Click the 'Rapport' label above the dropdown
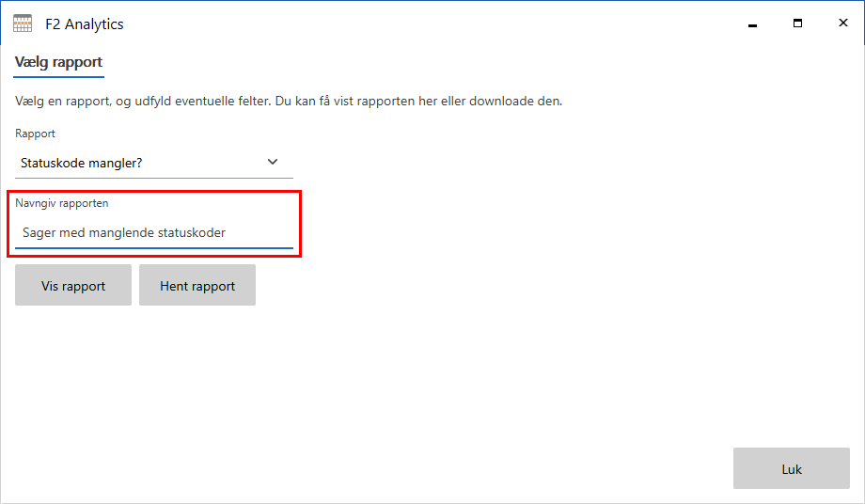865x504 pixels. pos(35,134)
